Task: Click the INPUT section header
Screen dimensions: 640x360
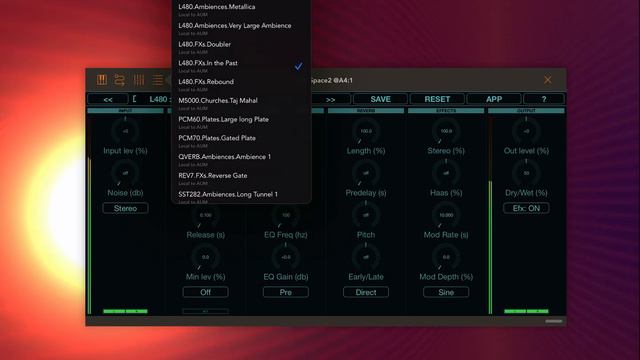Action: 125,111
